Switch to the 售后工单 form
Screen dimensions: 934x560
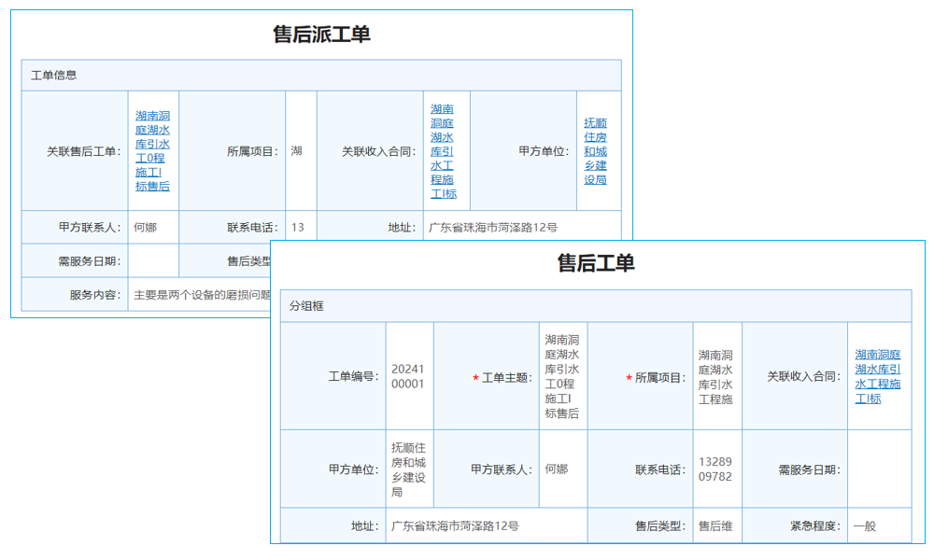point(598,261)
